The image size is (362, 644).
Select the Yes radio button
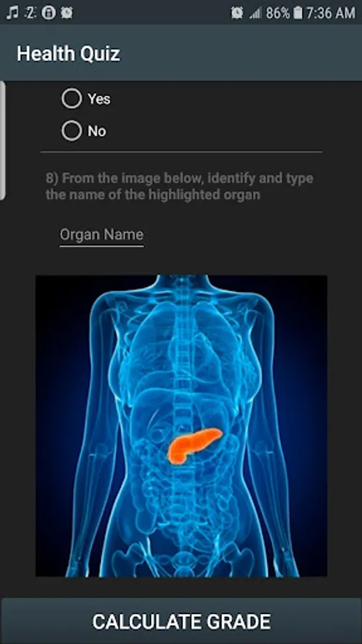coord(72,99)
